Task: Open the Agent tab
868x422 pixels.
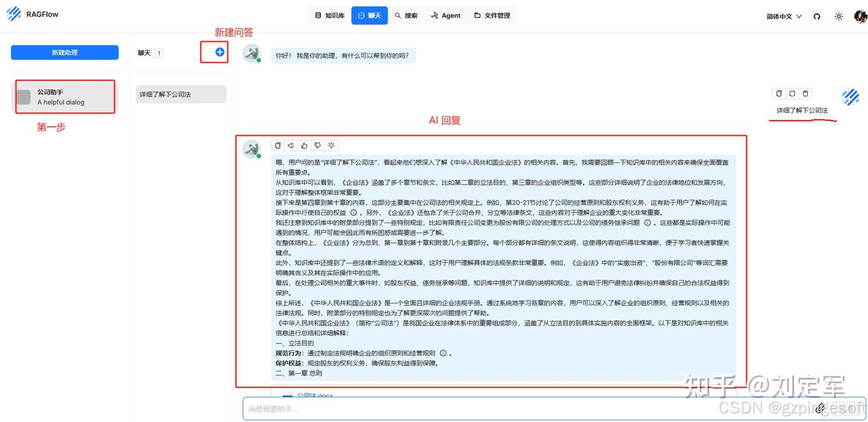Action: [x=445, y=16]
